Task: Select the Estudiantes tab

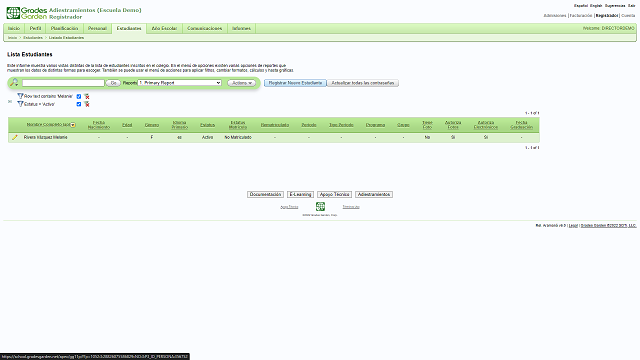Action: pos(129,28)
